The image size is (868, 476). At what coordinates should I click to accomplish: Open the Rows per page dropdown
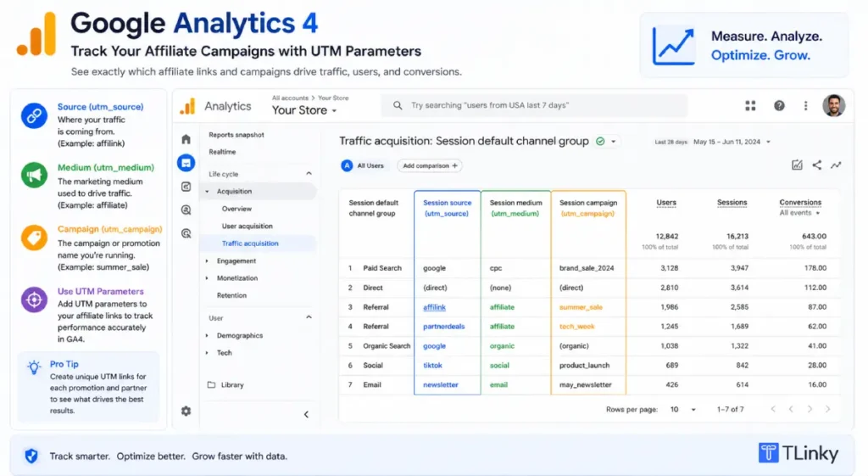click(x=682, y=410)
